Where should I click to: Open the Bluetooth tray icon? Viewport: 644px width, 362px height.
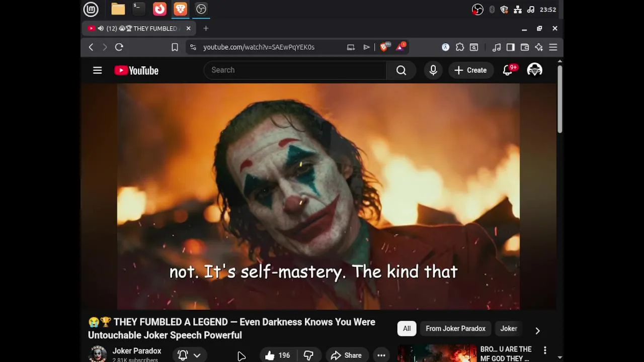click(492, 10)
